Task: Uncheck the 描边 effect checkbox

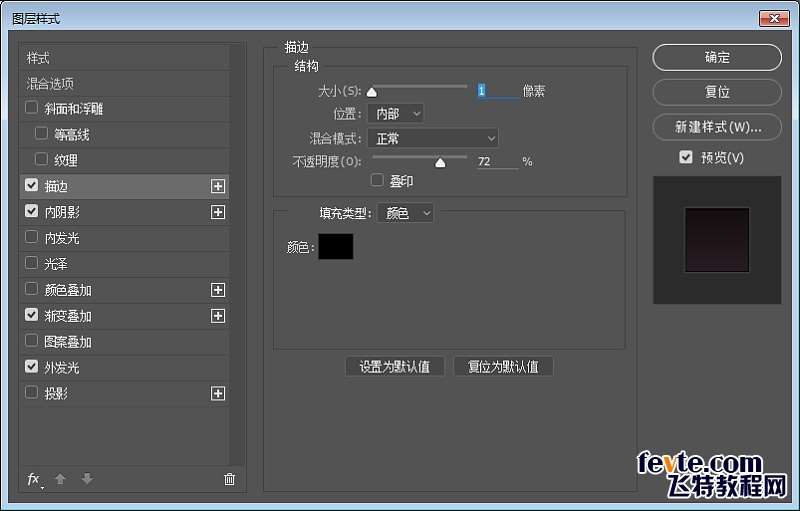Action: click(x=31, y=185)
